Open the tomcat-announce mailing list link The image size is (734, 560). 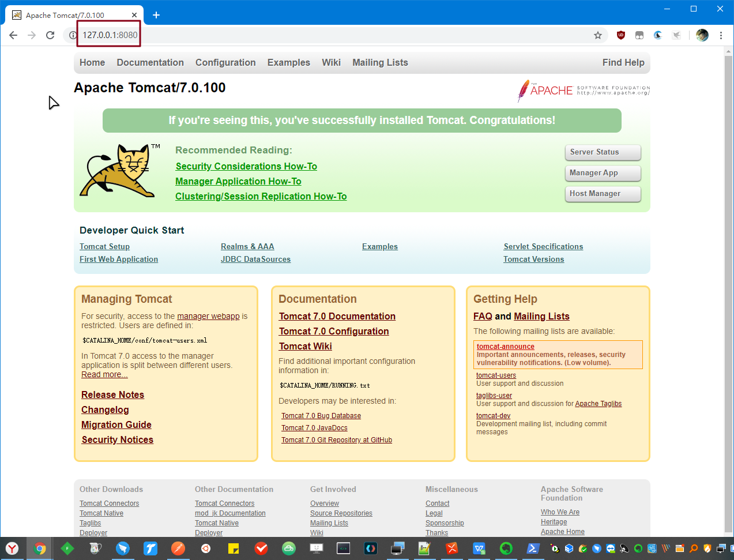point(506,347)
